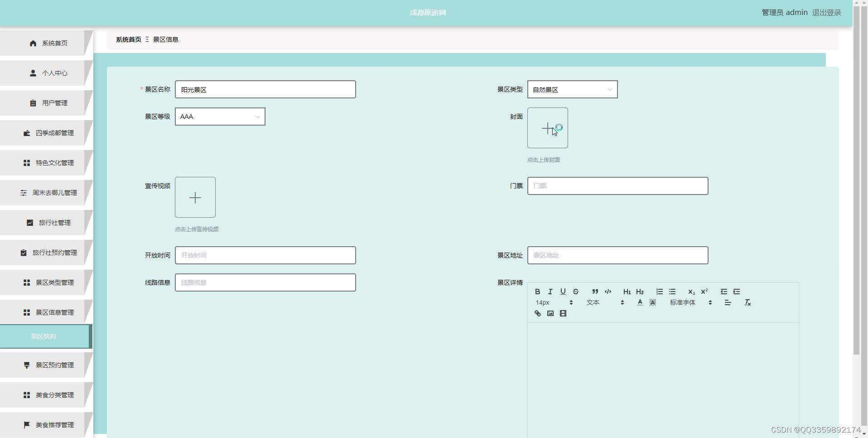Click the 成都旅游网 site title

click(428, 13)
